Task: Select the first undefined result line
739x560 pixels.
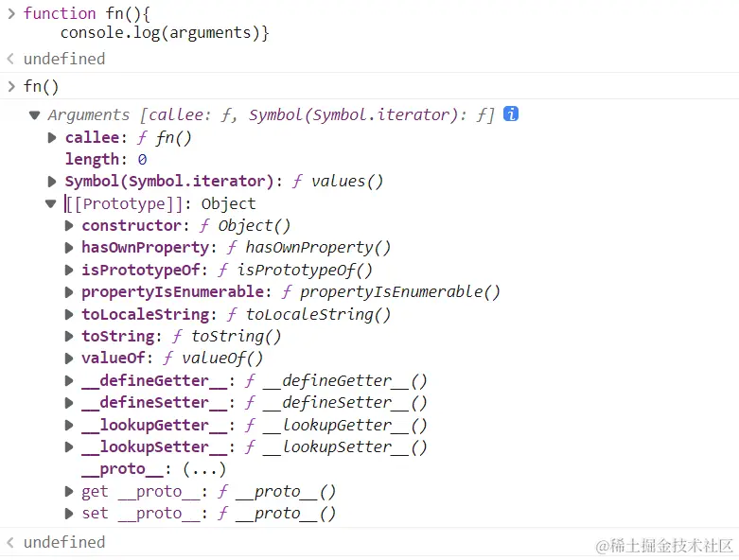Action: click(64, 59)
